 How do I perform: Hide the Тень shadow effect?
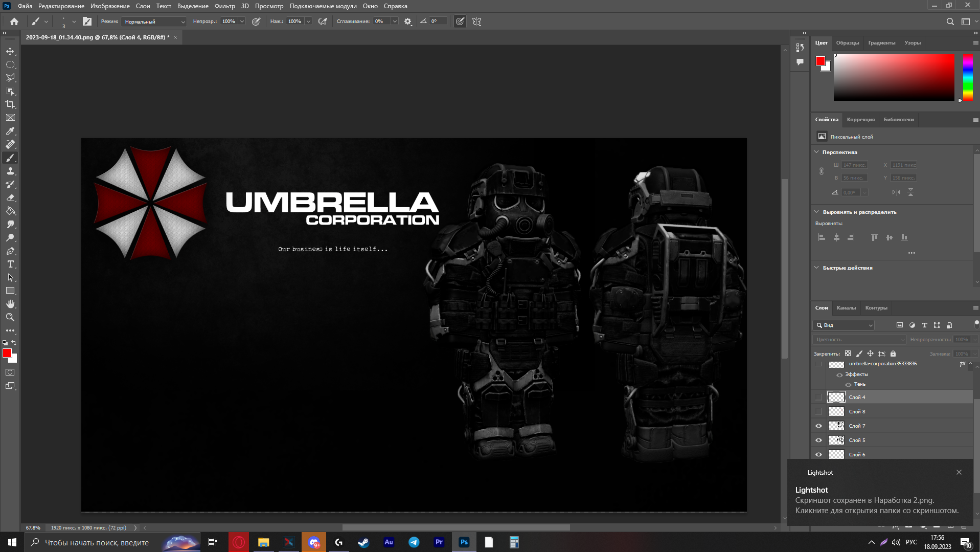click(x=849, y=385)
